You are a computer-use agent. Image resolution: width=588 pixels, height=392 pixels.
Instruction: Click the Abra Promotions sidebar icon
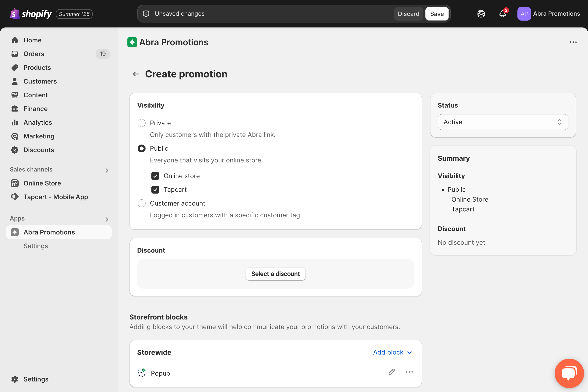click(x=15, y=232)
